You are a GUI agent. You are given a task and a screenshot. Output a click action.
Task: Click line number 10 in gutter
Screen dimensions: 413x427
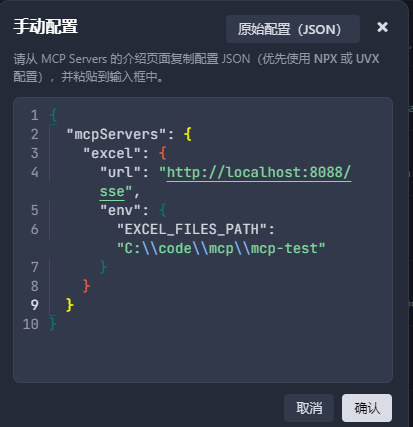(x=31, y=324)
